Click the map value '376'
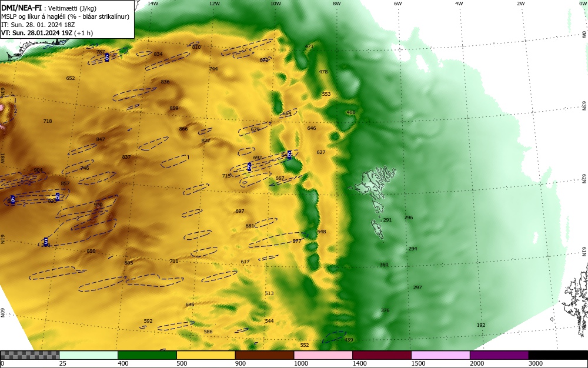This screenshot has height=368, width=588. [385, 310]
